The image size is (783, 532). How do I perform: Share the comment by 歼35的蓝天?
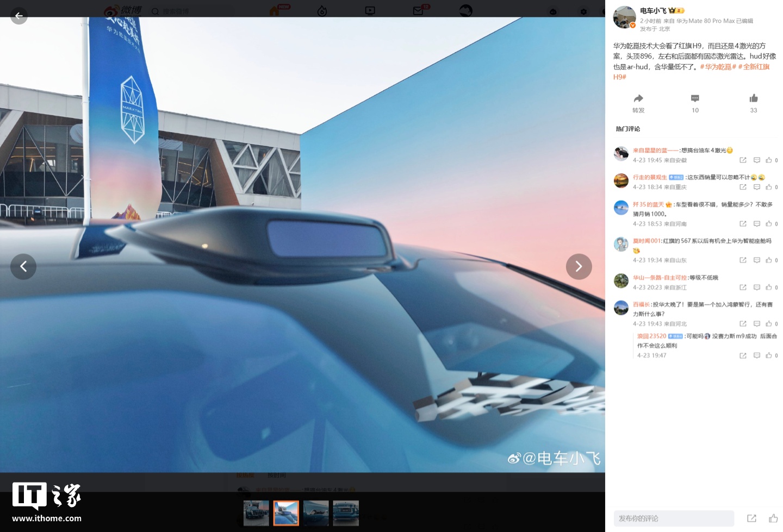click(x=743, y=224)
